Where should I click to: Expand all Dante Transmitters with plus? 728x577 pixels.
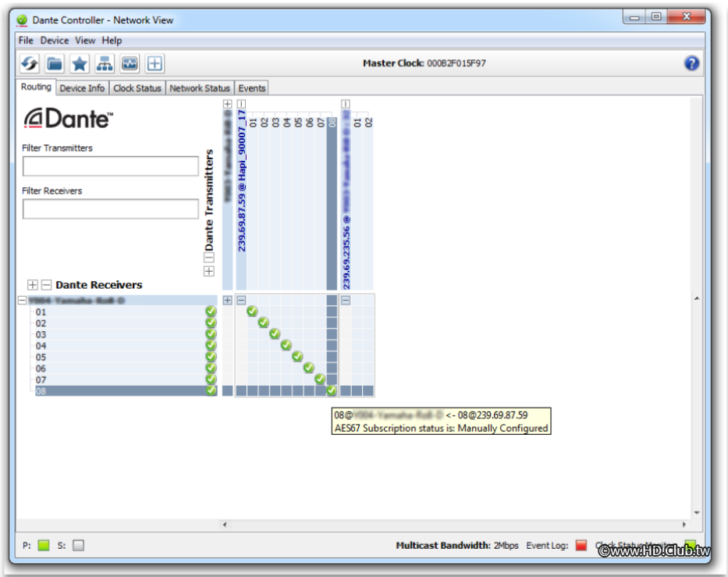[209, 271]
